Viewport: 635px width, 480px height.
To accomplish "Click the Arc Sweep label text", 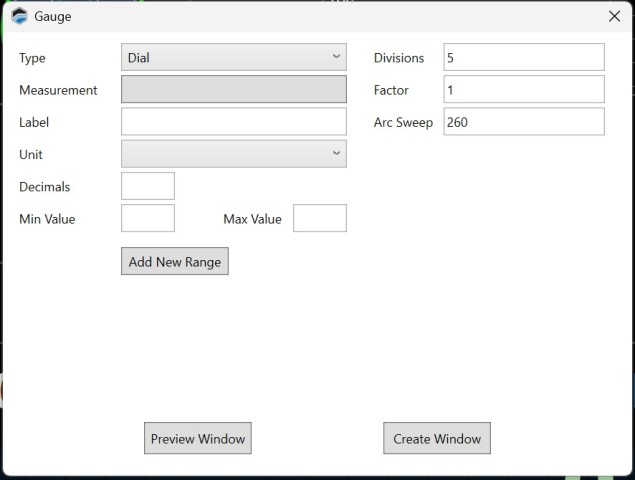I will (402, 122).
